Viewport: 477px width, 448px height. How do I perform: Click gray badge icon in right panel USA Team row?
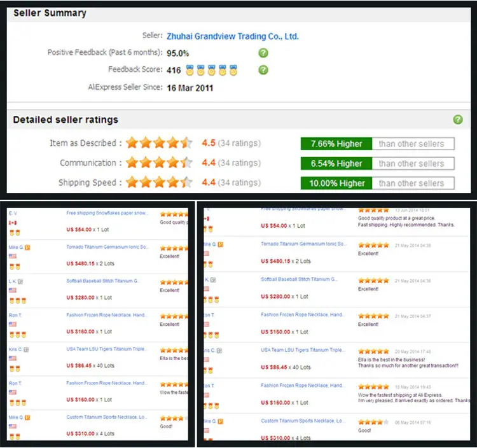[x=219, y=351]
